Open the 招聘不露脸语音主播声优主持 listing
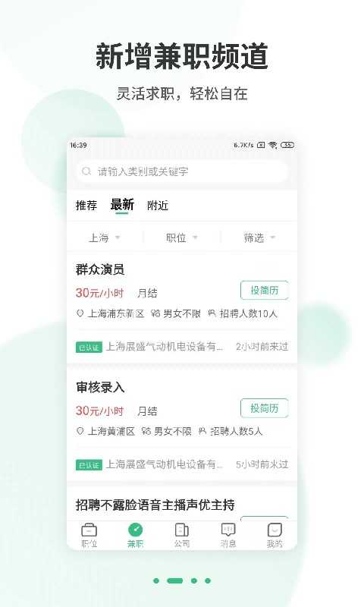This screenshot has height=607, width=364. tap(155, 505)
